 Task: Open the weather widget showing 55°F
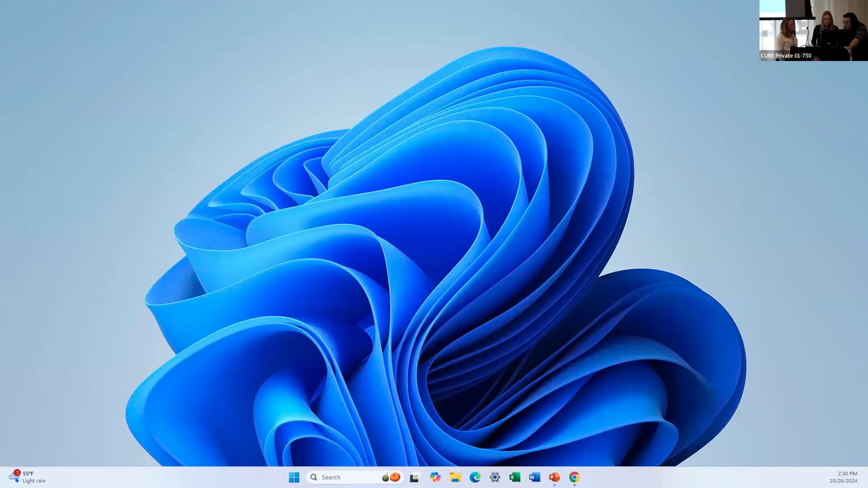[28, 474]
